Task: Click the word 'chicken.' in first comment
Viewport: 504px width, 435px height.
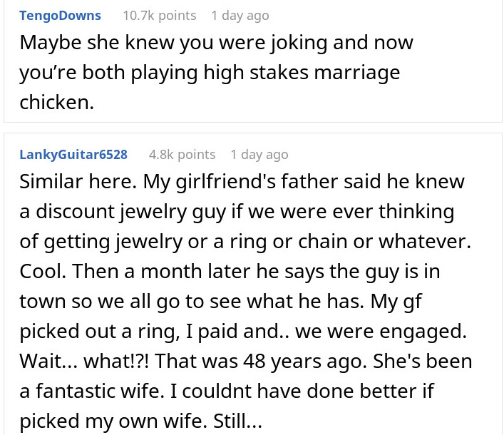Action: point(56,102)
